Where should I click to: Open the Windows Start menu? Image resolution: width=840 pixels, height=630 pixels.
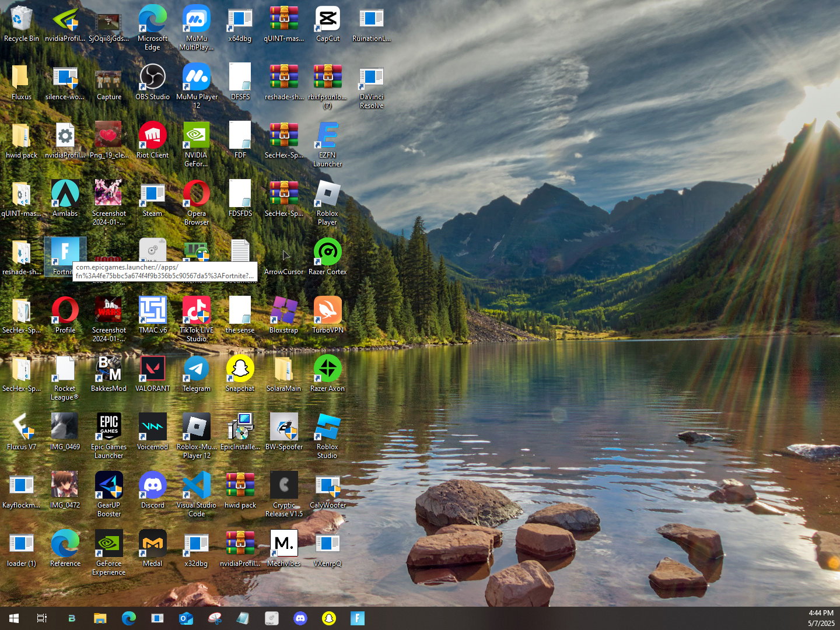click(x=14, y=618)
